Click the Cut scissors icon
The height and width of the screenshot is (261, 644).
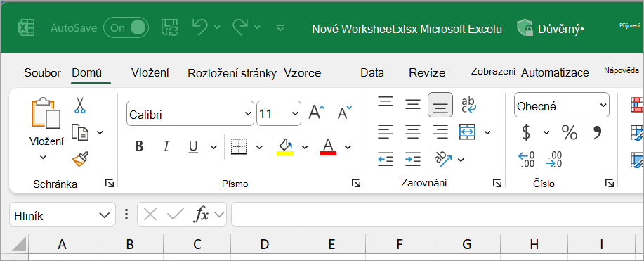[79, 105]
